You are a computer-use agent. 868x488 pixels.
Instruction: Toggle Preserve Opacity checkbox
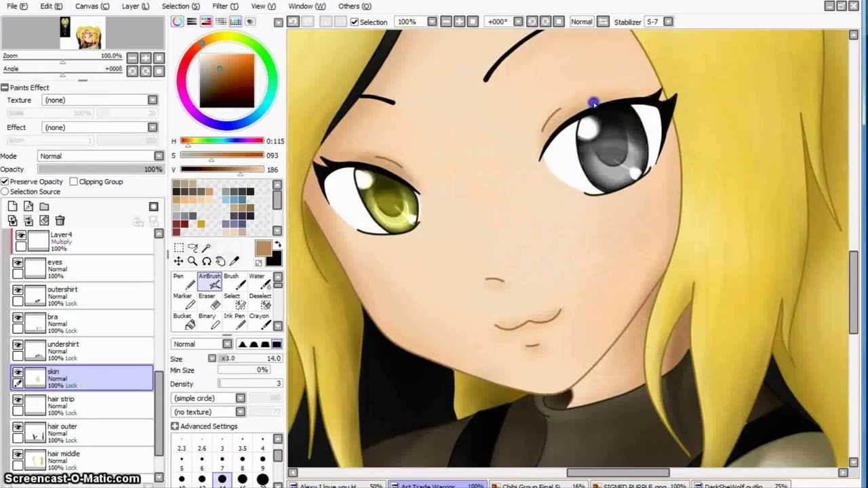(5, 182)
